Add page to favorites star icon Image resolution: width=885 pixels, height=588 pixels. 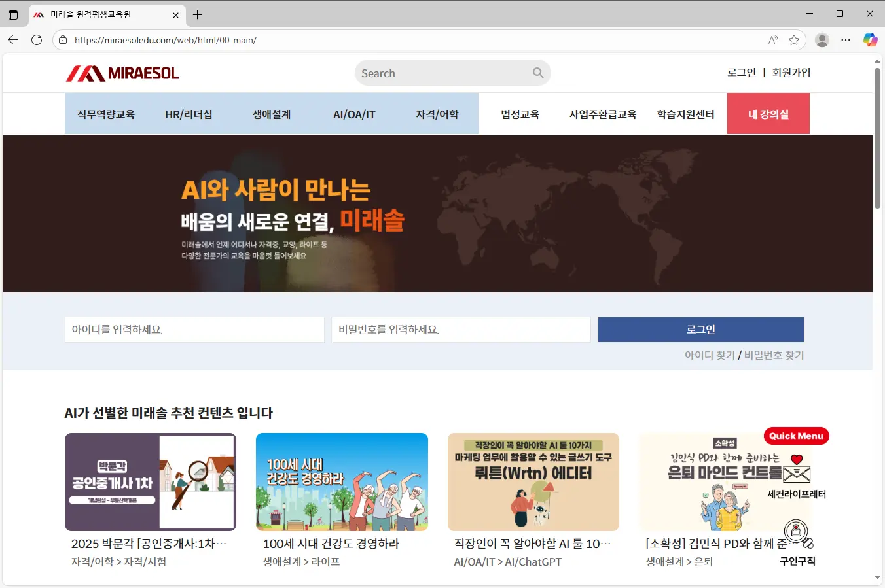(794, 40)
